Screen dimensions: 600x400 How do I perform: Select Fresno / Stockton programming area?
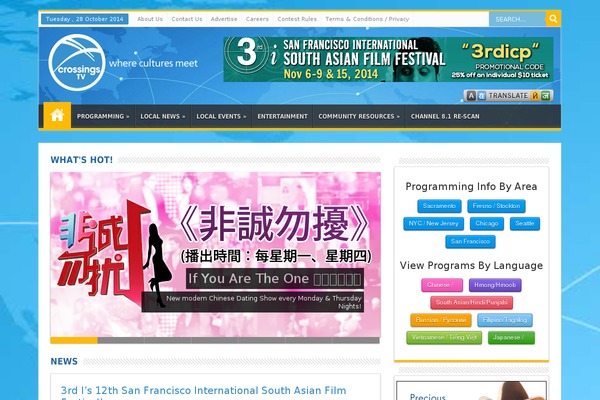click(x=496, y=206)
